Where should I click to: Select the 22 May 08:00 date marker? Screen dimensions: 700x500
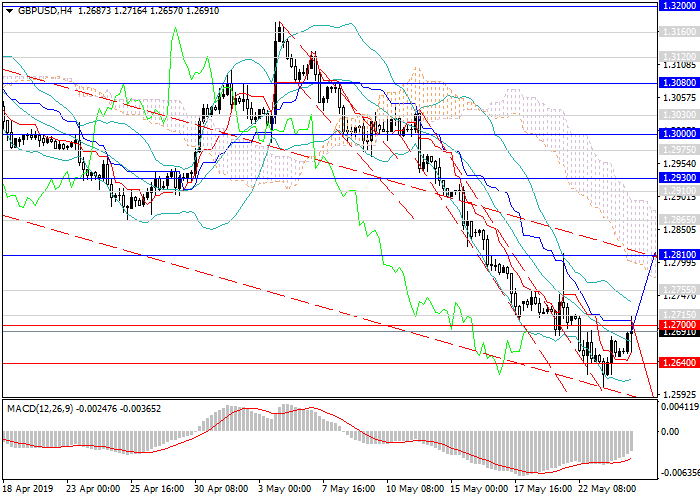(606, 490)
